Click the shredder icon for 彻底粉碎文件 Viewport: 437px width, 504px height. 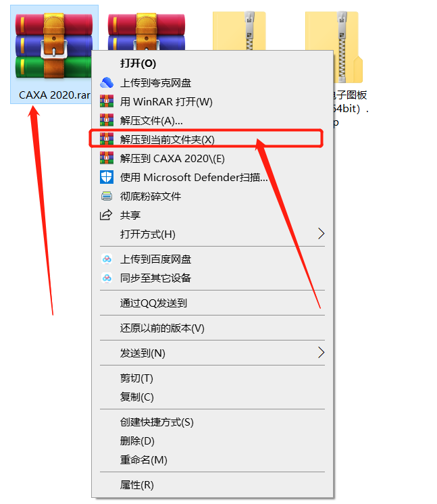(107, 196)
